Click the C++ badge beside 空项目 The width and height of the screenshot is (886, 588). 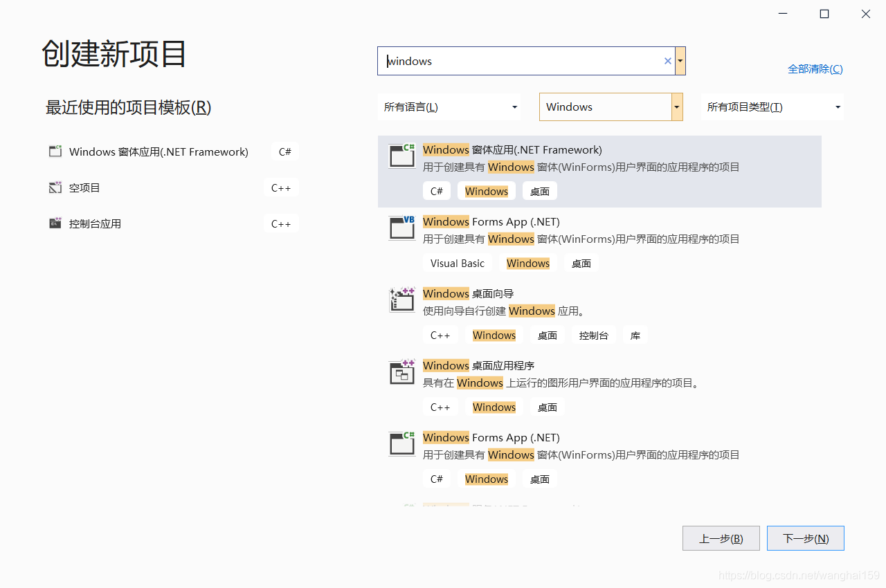(x=281, y=187)
